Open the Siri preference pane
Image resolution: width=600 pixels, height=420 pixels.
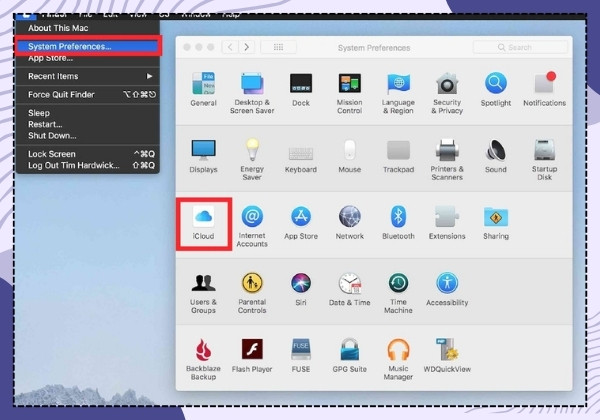click(301, 290)
